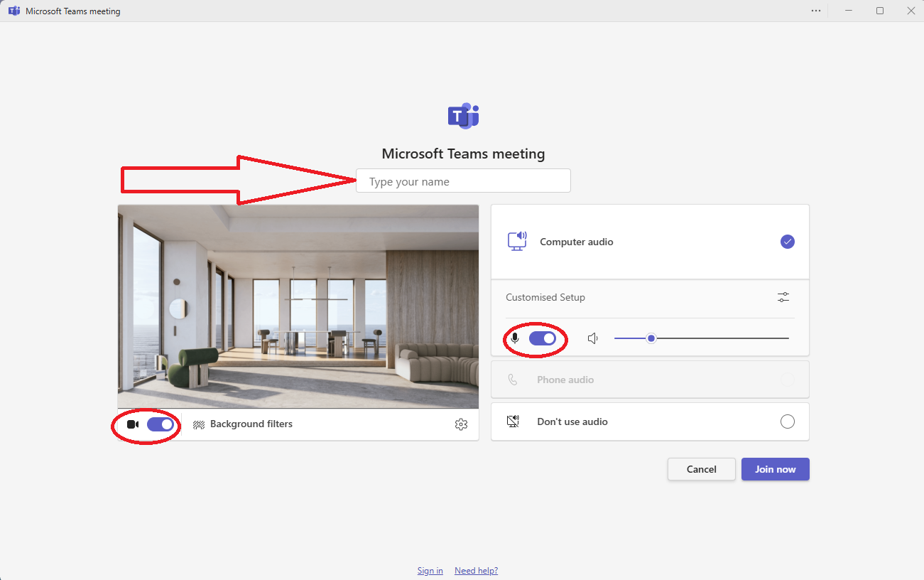Click the Don't use audio muted icon
Screen dimensions: 924x580
coord(513,421)
